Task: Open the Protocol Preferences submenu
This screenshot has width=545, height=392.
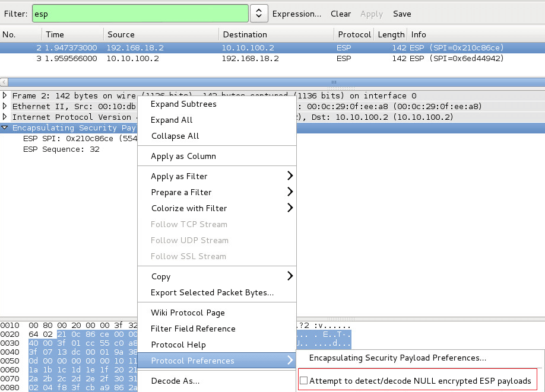Action: pyautogui.click(x=217, y=361)
